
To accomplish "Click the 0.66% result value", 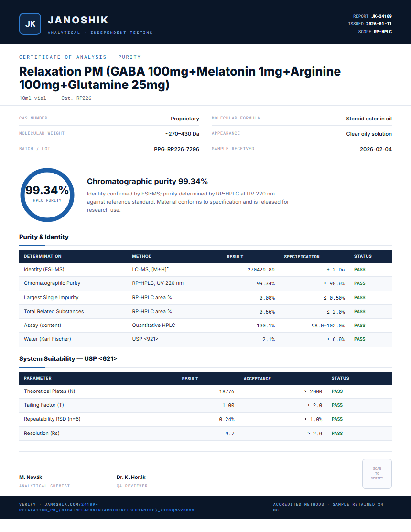I will [x=267, y=312].
